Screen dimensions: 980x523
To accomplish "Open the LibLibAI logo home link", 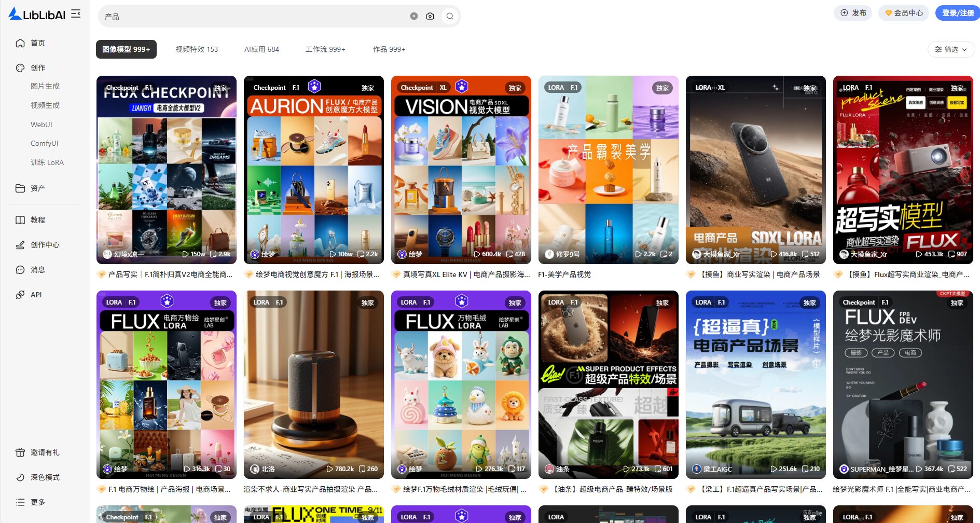I will click(x=37, y=14).
